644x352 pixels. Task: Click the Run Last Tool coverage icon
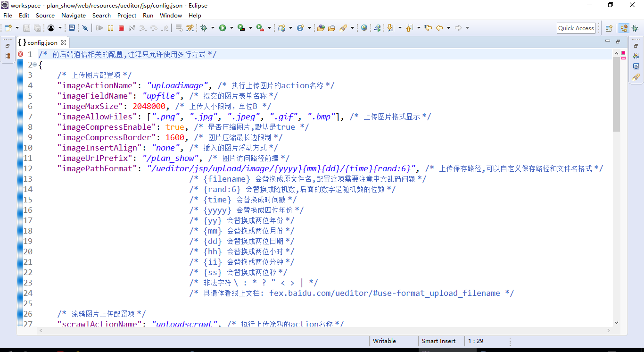tap(241, 28)
